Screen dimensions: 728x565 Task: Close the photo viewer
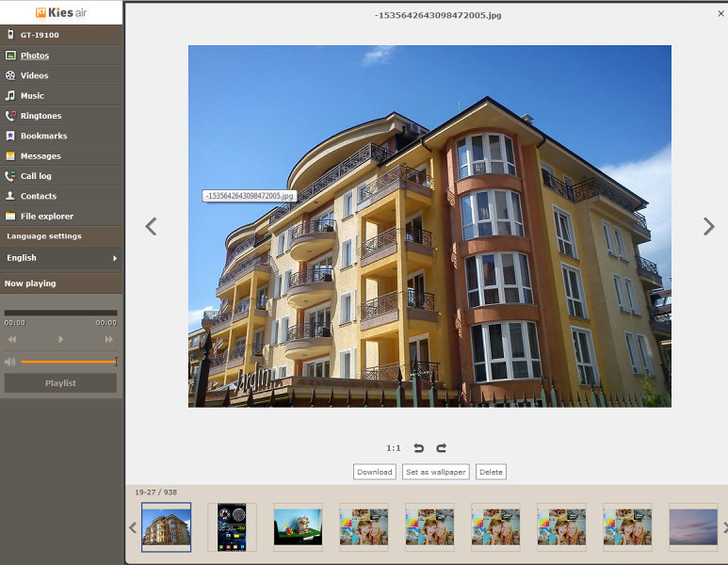click(720, 14)
